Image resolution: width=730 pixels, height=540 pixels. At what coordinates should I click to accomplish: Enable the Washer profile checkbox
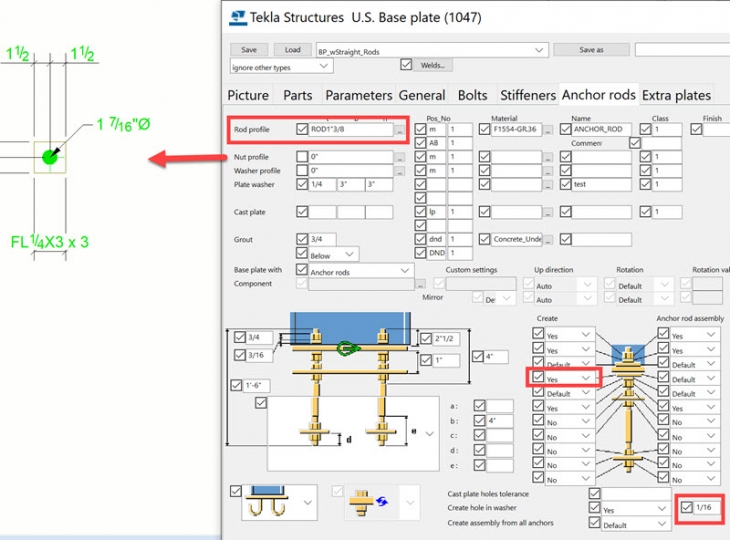coord(302,170)
